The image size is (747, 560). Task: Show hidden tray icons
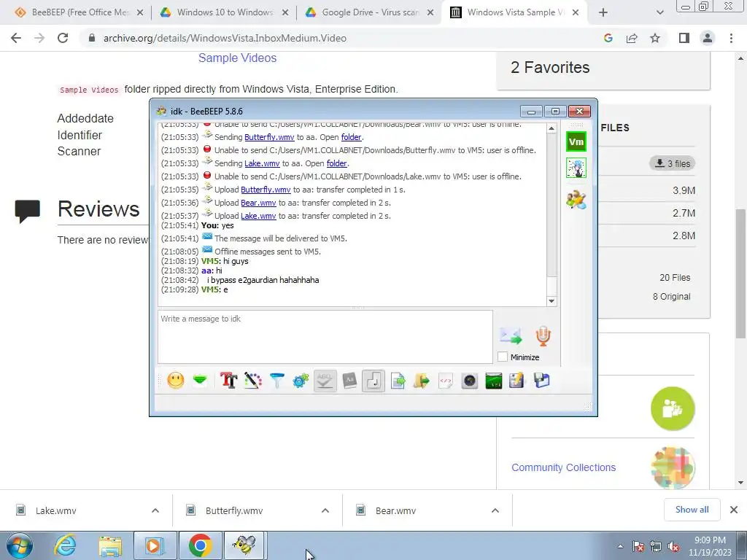[x=620, y=547]
